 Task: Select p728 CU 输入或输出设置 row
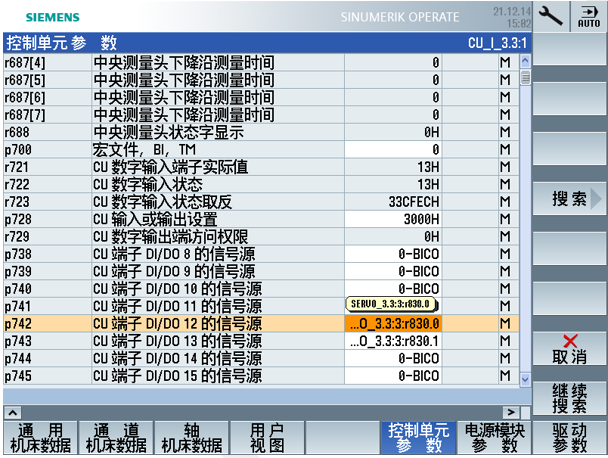(261, 219)
